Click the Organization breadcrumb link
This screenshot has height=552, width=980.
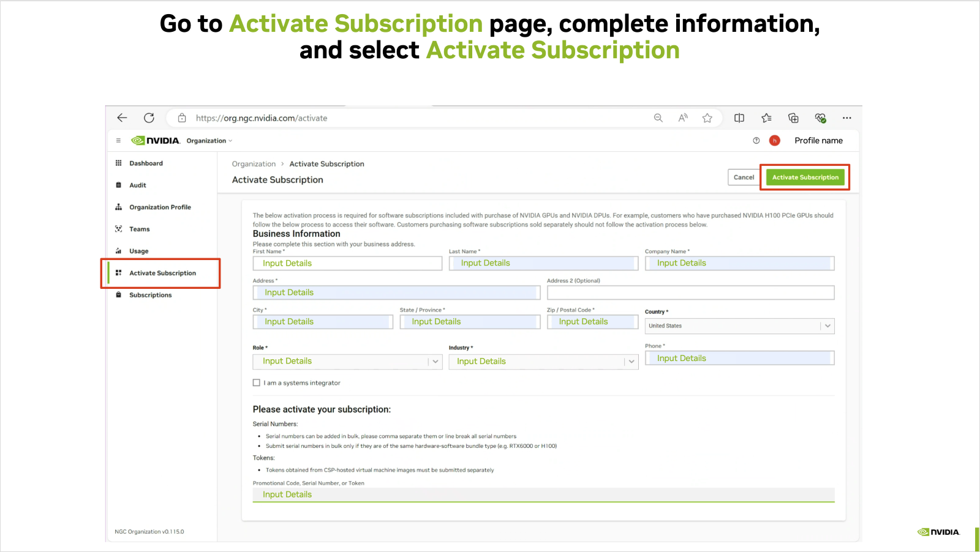pos(254,164)
